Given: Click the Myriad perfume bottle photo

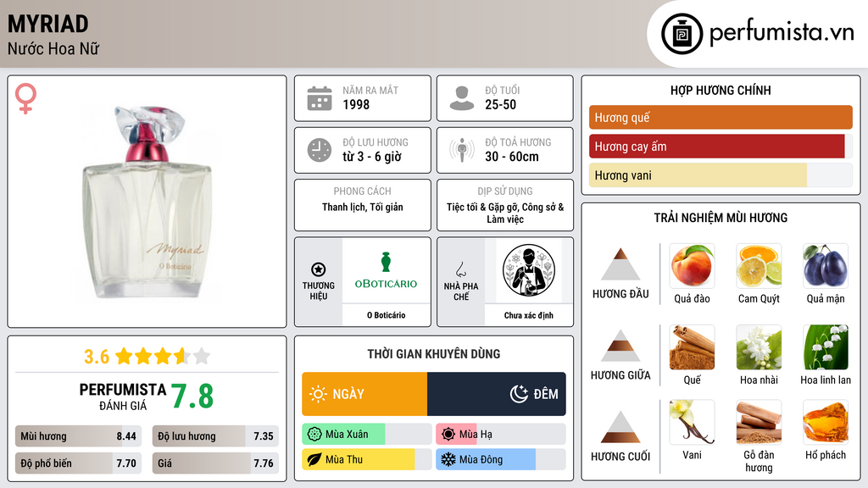Looking at the screenshot, I should tap(147, 203).
